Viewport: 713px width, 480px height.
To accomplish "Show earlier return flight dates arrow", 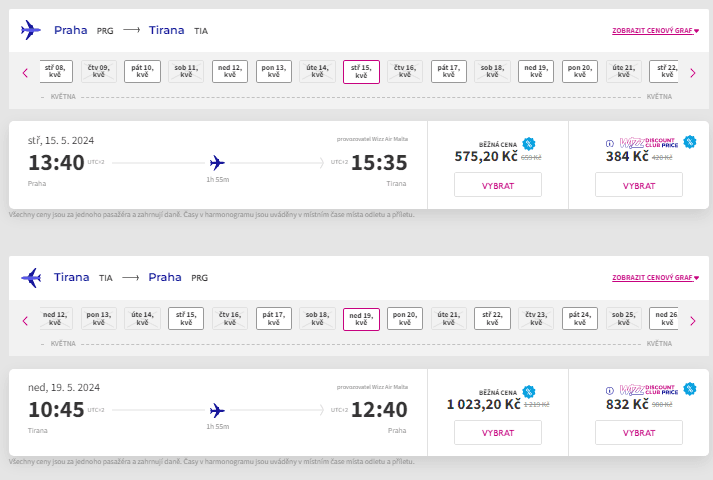I will tap(25, 321).
